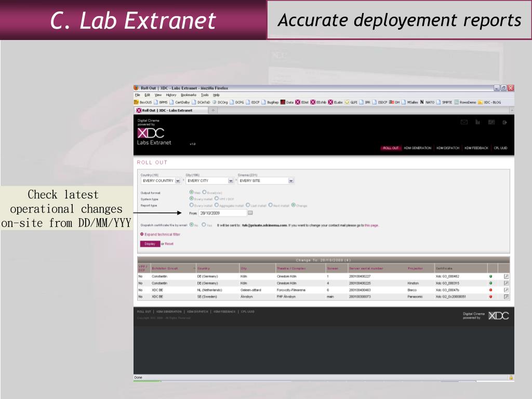
Task: Open the Data bookmark
Action: point(287,102)
